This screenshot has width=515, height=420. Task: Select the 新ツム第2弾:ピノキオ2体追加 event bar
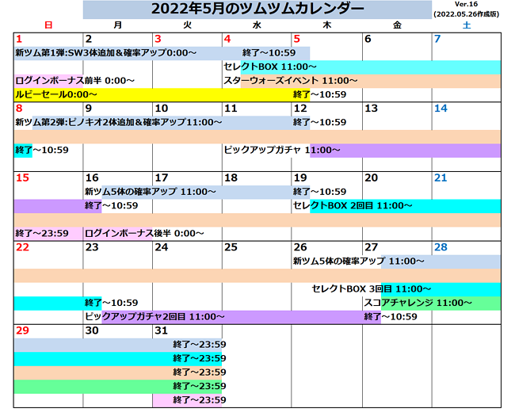coord(118,122)
